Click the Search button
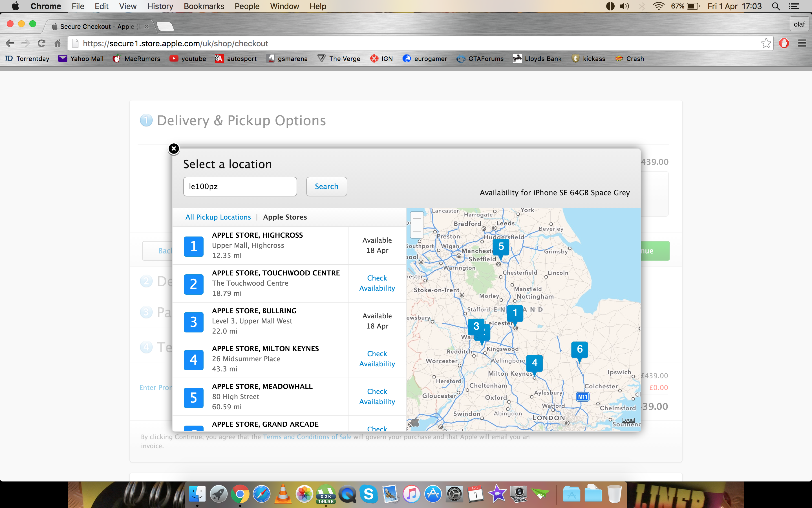Image resolution: width=812 pixels, height=508 pixels. coord(326,187)
